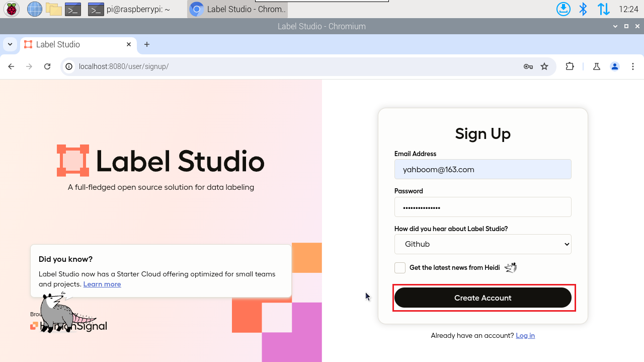Open the Chromium profile avatar
The image size is (644, 362).
pos(615,66)
